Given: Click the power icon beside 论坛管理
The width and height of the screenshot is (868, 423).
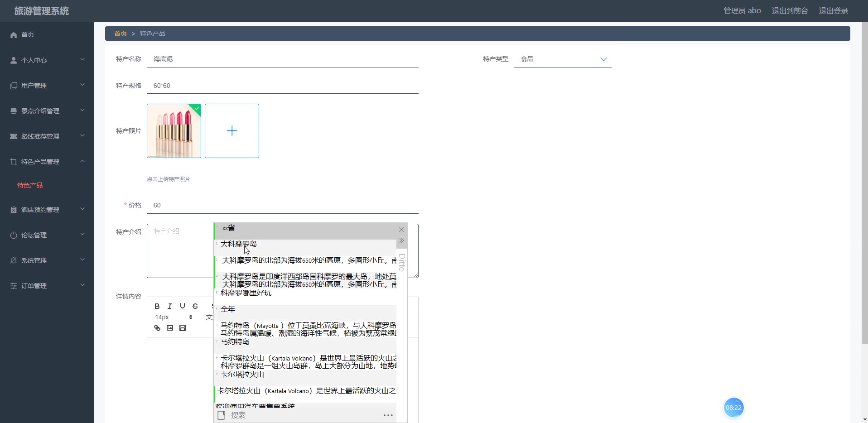Looking at the screenshot, I should [14, 235].
